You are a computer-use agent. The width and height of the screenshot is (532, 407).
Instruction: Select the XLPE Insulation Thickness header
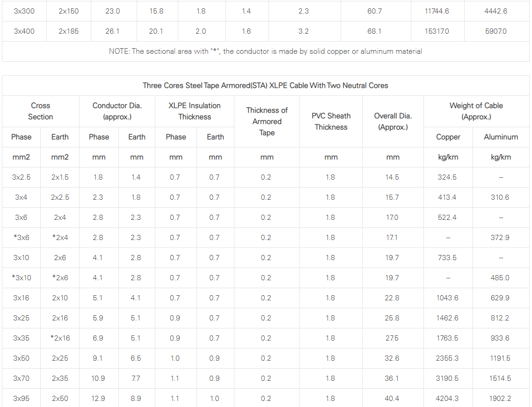click(194, 111)
